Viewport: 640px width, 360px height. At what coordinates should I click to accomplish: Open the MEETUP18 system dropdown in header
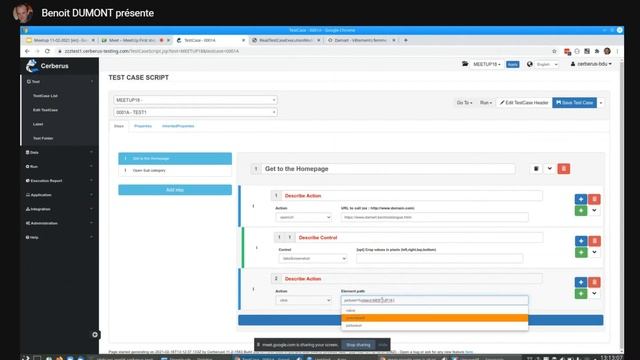487,64
